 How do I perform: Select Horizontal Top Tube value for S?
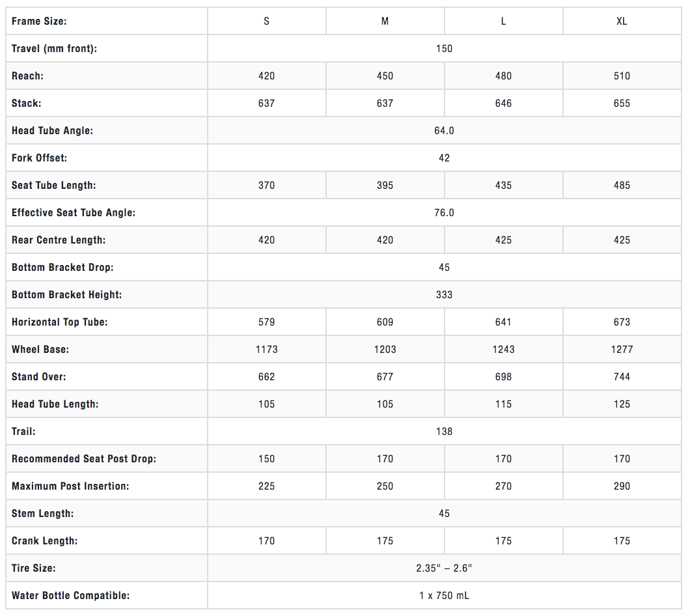click(x=266, y=322)
